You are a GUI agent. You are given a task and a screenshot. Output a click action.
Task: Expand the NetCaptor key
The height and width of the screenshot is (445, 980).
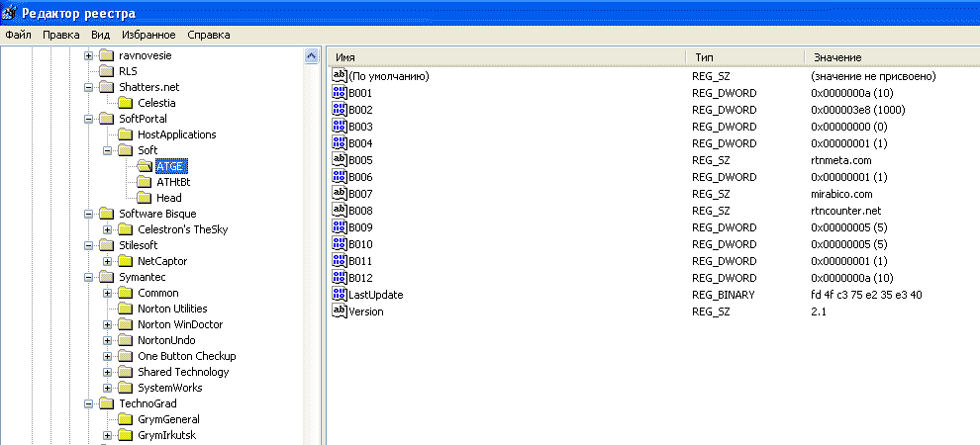108,261
